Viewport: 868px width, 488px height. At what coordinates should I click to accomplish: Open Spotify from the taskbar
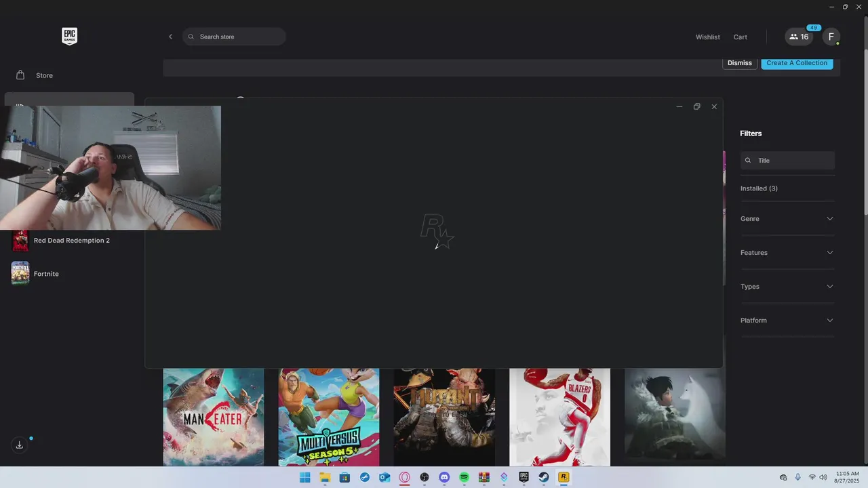464,477
